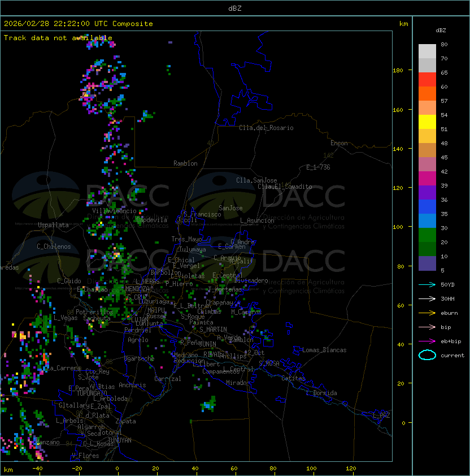Click the La_Carrera map label
Image resolution: width=470 pixels, height=476 pixels.
click(x=64, y=368)
